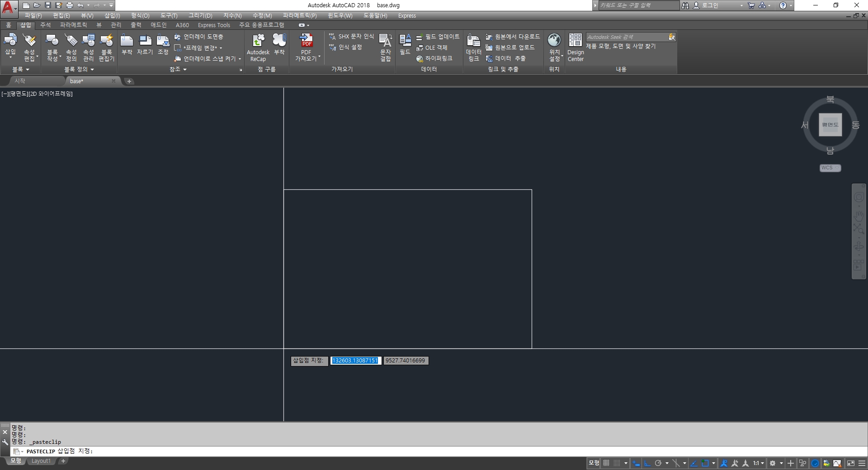Toggle polar tracking in status bar
Viewport: 868px width, 470px height.
pos(658,463)
